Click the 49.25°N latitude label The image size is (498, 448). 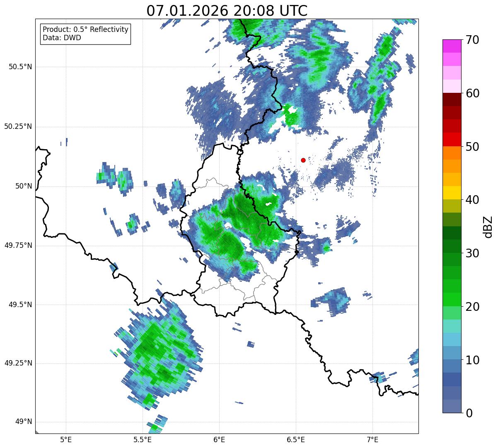click(18, 363)
